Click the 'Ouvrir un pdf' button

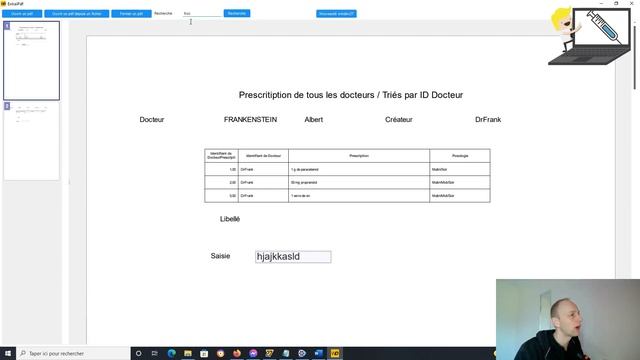[22, 14]
